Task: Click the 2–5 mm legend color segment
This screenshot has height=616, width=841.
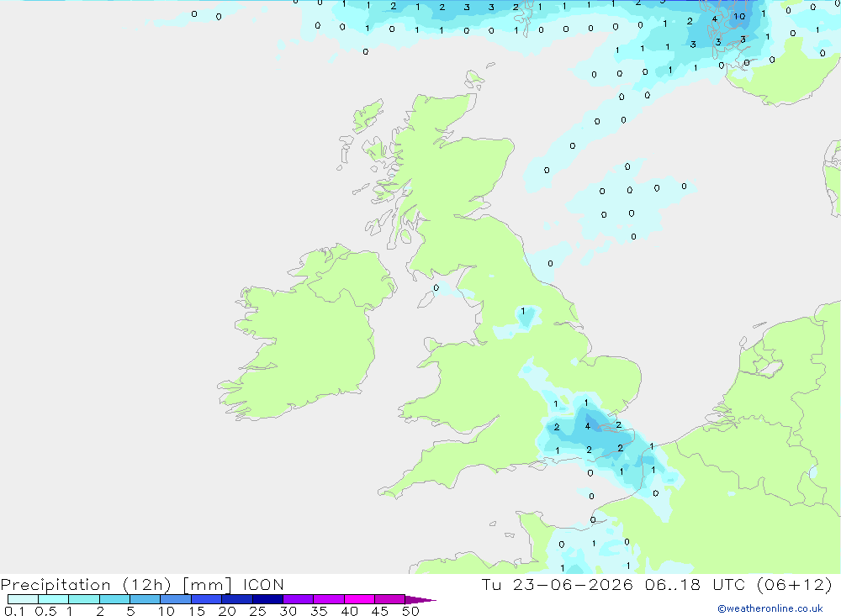Action: [x=114, y=599]
